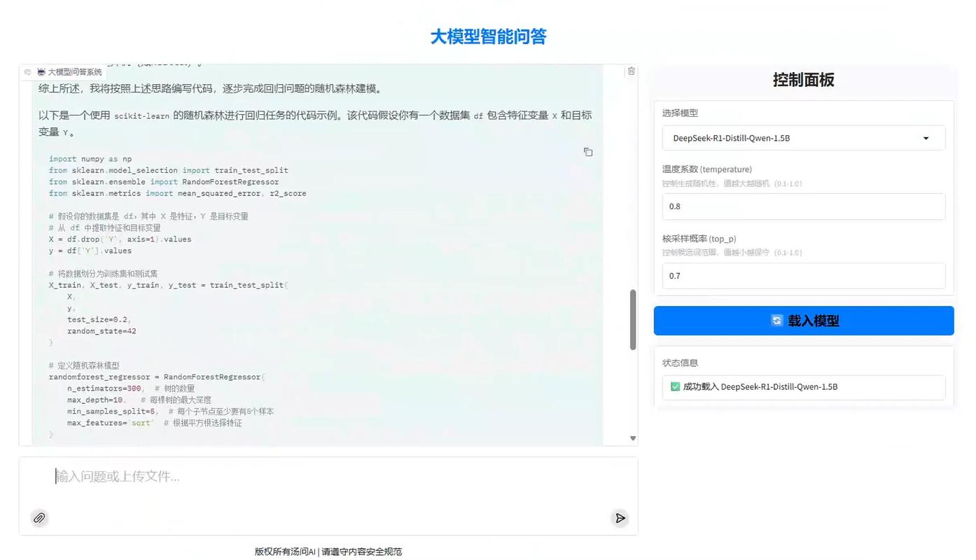Click the chatbot icon beside 大模型问答系统

tap(41, 72)
